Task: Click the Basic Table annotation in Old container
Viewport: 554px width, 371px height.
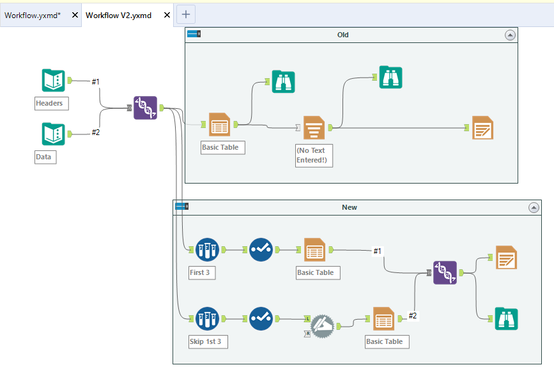Action: click(x=223, y=147)
